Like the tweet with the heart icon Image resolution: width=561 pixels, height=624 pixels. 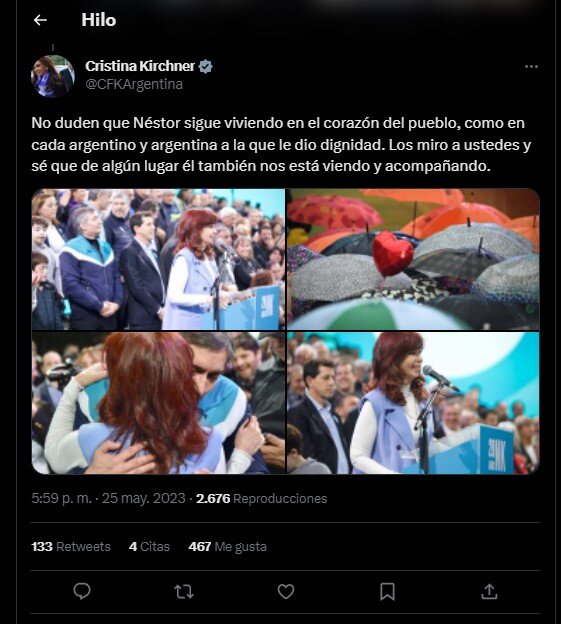[x=286, y=591]
